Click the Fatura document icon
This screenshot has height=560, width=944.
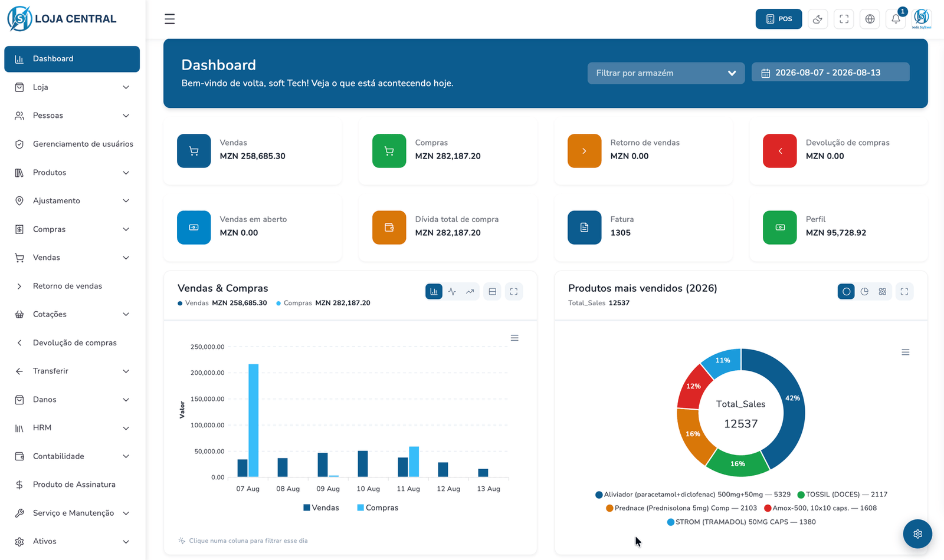tap(584, 228)
